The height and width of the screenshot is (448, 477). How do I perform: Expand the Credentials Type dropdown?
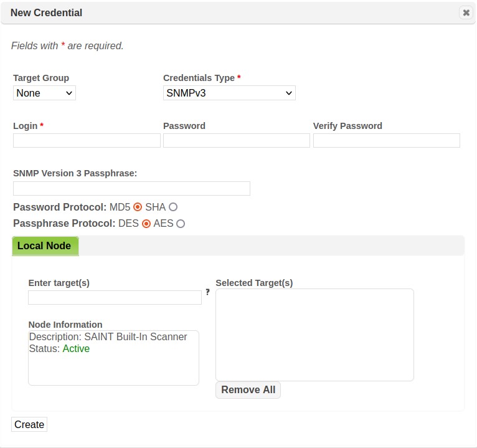click(x=229, y=93)
